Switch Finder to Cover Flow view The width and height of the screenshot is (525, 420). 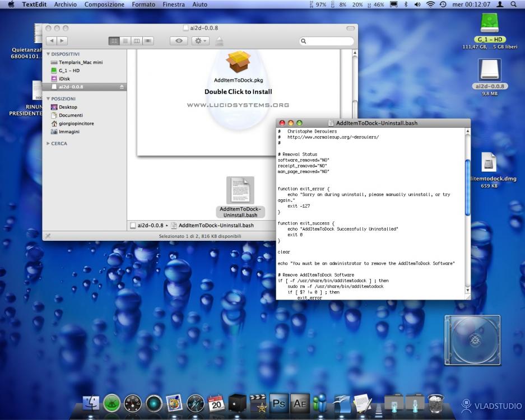[x=148, y=41]
